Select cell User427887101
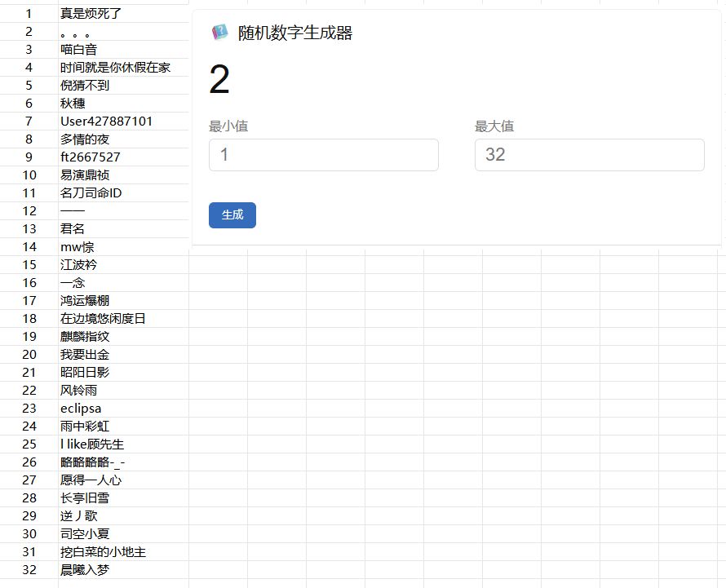726x588 pixels. pyautogui.click(x=124, y=122)
